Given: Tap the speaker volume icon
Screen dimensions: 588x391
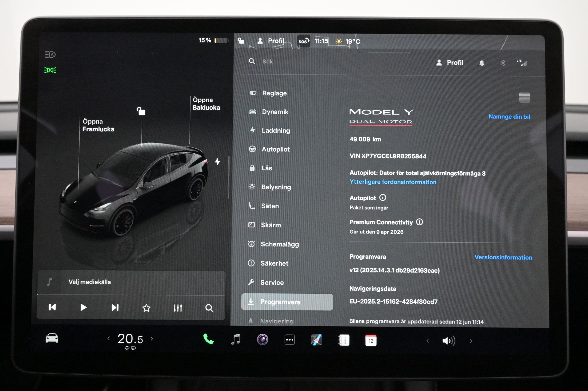Looking at the screenshot, I should pyautogui.click(x=449, y=341).
